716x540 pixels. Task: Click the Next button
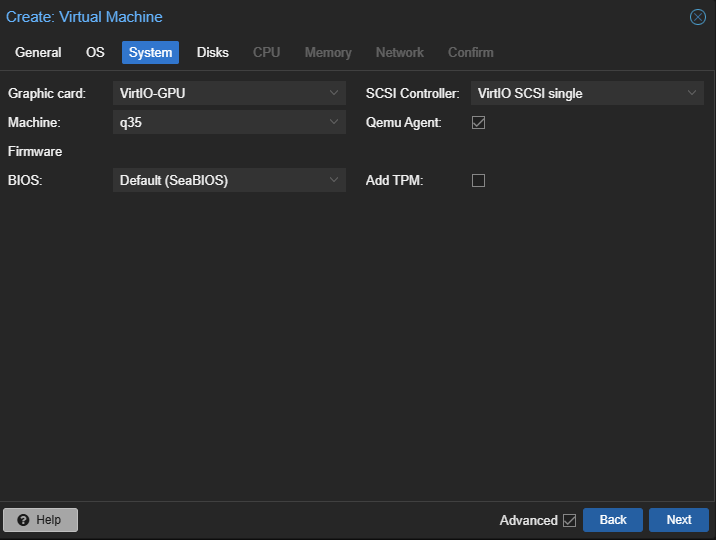(x=678, y=520)
